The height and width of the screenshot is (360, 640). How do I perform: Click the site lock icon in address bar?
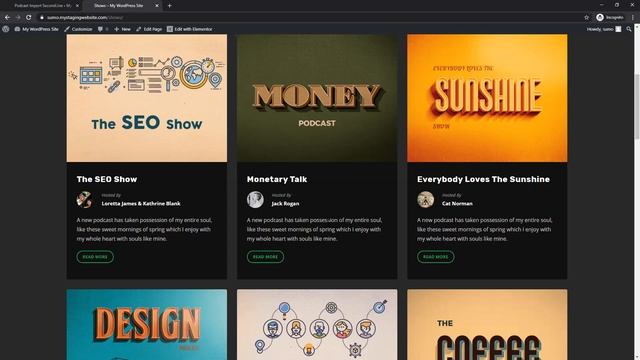point(42,18)
